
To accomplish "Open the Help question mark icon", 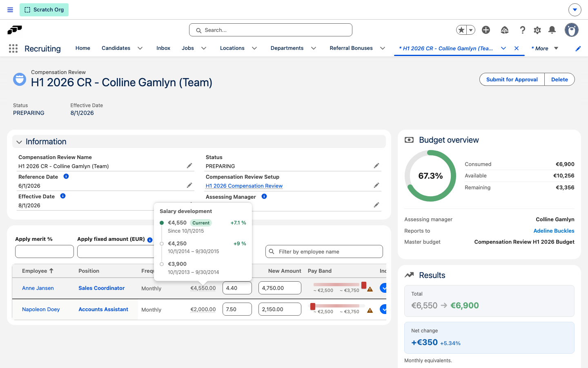I will (522, 30).
